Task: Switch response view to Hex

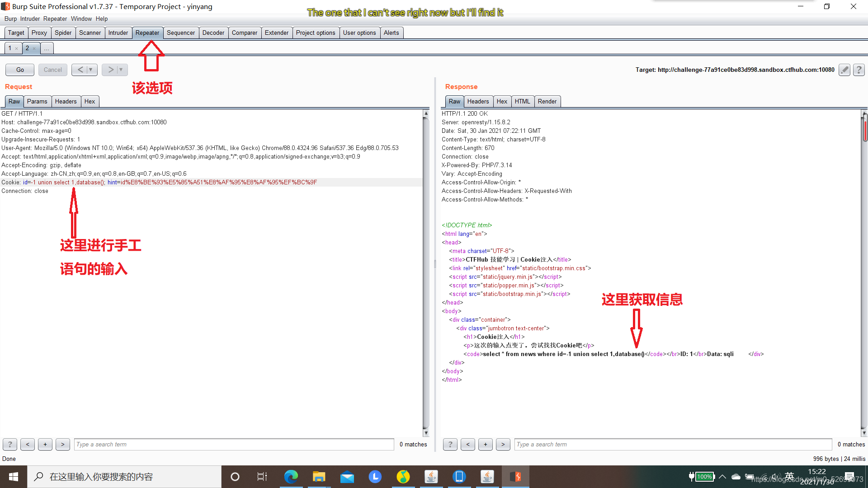Action: pyautogui.click(x=502, y=102)
